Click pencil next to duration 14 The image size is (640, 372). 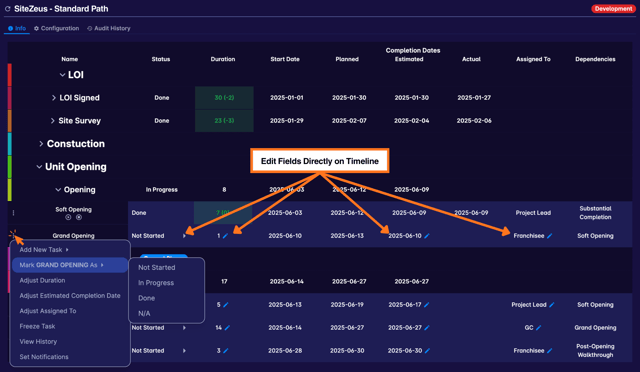tap(227, 327)
